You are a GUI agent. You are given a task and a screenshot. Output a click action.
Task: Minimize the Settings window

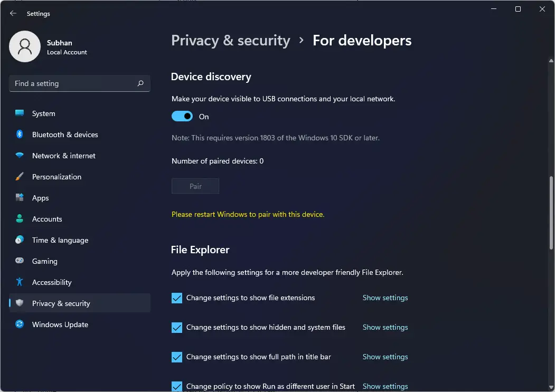click(494, 9)
